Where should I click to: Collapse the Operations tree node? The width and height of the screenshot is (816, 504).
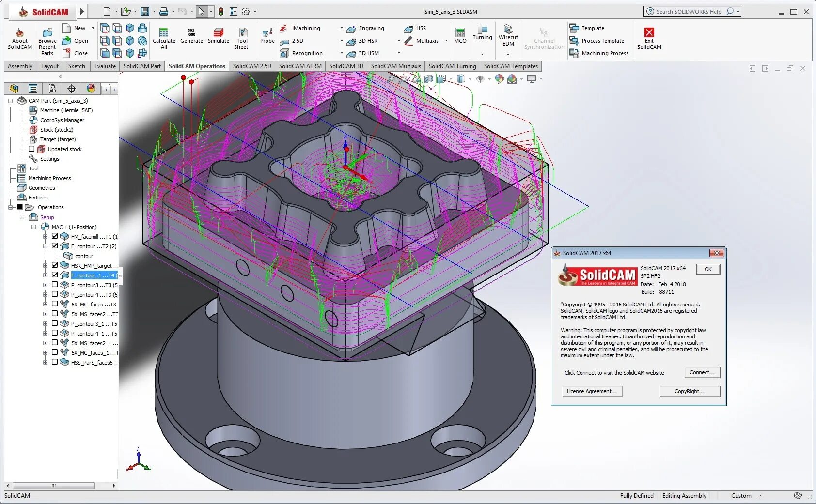tap(10, 207)
